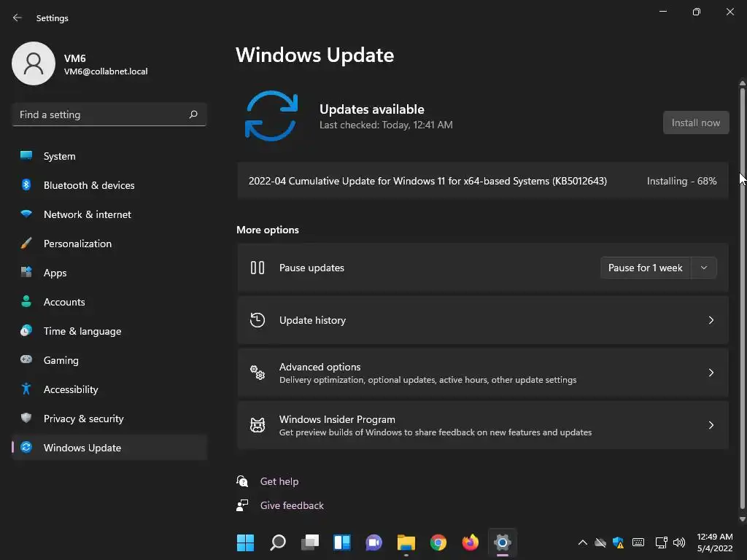
Task: Launch Teams Chat from the taskbar
Action: coord(374,542)
